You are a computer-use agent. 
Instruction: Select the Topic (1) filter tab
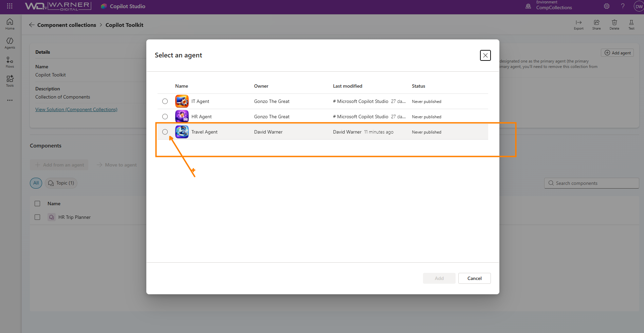click(61, 183)
